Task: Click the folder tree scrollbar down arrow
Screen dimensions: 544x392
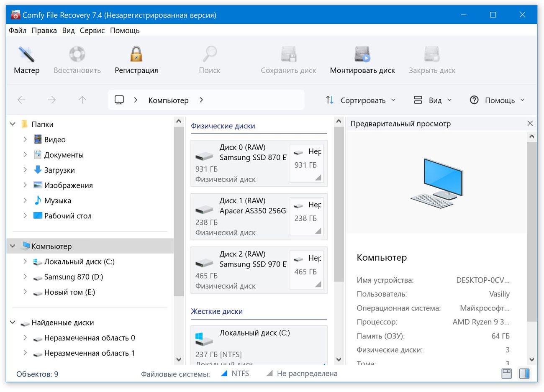Action: click(179, 359)
